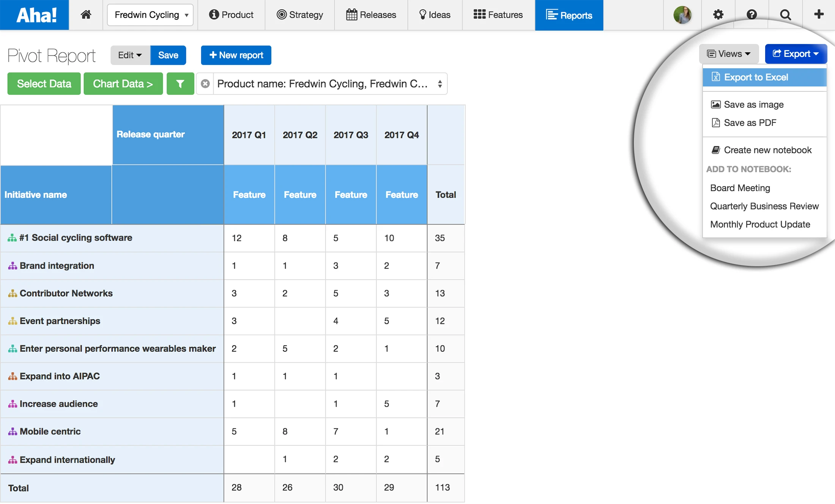This screenshot has height=504, width=835.
Task: Open settings gear icon
Action: point(718,15)
